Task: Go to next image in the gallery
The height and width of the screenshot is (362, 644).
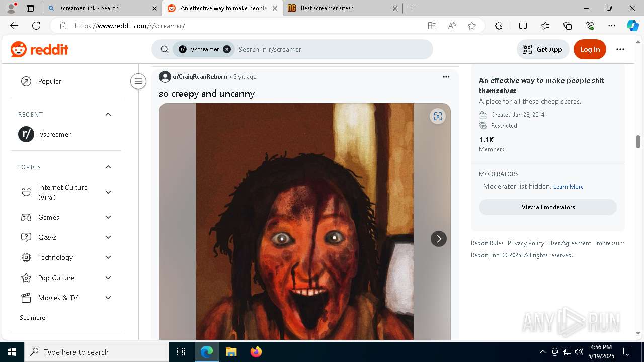Action: (439, 239)
